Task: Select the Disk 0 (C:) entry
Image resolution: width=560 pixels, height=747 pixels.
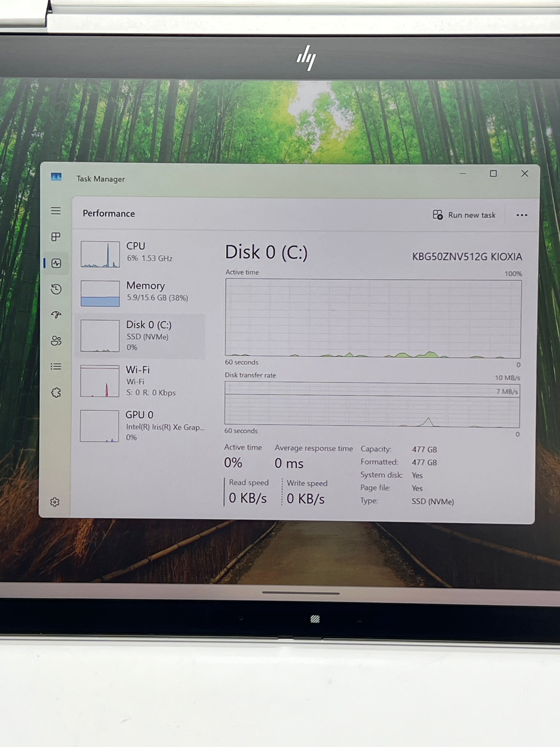Action: tap(140, 336)
